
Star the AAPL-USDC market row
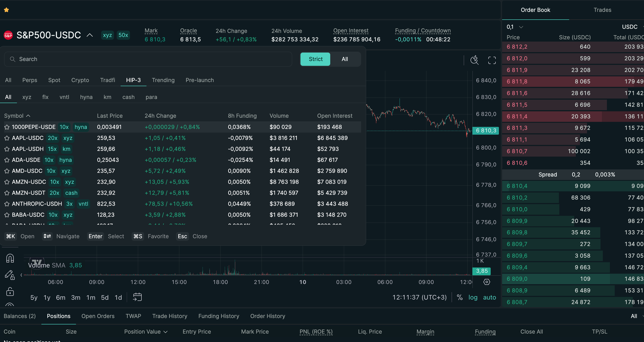[x=7, y=138]
